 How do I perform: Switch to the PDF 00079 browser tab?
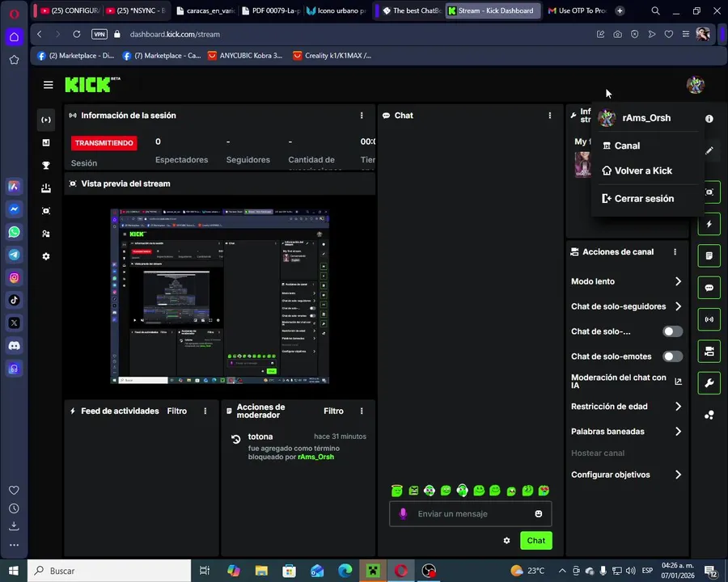click(271, 11)
